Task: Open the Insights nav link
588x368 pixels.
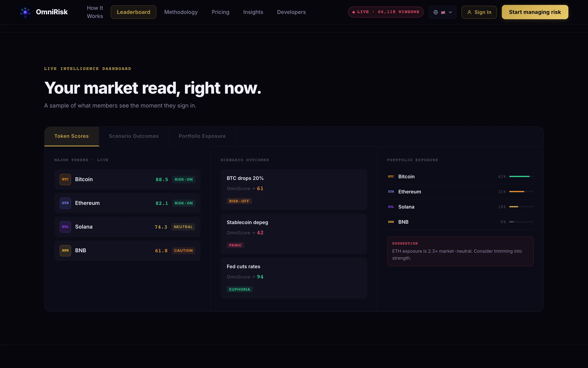Action: pyautogui.click(x=253, y=12)
